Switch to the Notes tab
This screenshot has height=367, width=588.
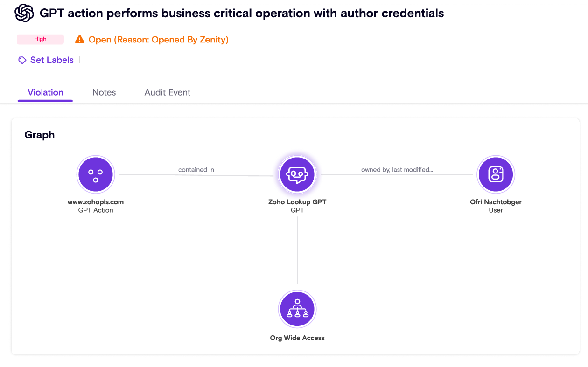104,92
